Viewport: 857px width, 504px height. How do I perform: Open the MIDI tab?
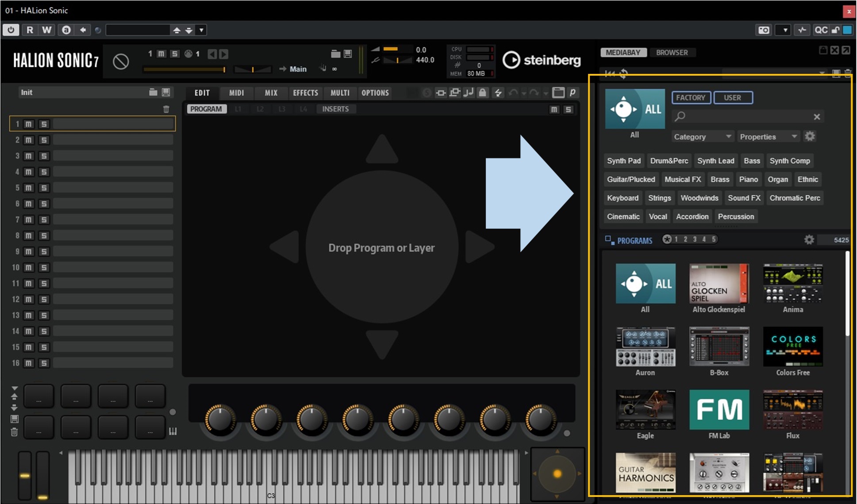pyautogui.click(x=237, y=92)
